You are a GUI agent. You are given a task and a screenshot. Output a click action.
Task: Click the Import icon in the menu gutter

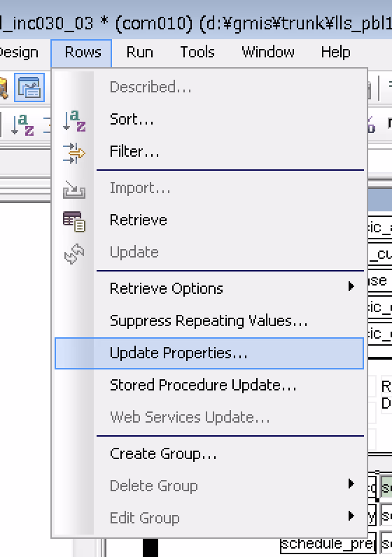(74, 190)
